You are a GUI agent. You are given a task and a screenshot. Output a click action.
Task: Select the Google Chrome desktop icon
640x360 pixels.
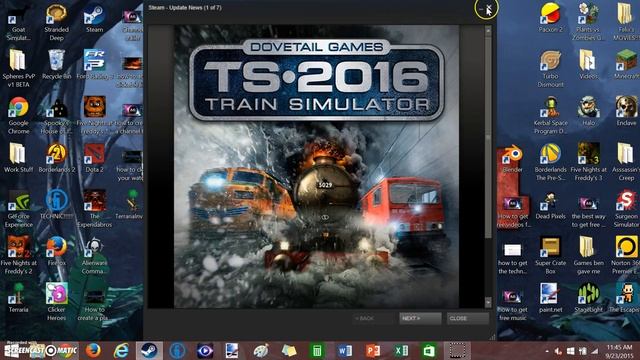[x=18, y=116]
